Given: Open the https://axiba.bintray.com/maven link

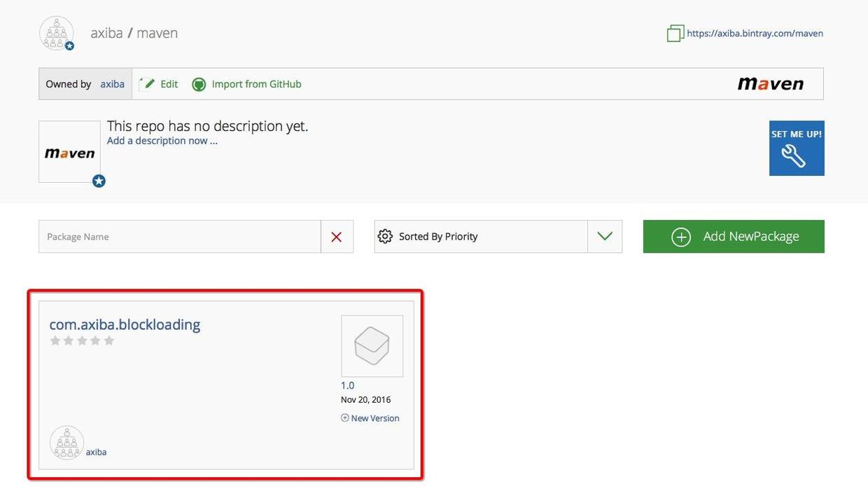Looking at the screenshot, I should [755, 33].
